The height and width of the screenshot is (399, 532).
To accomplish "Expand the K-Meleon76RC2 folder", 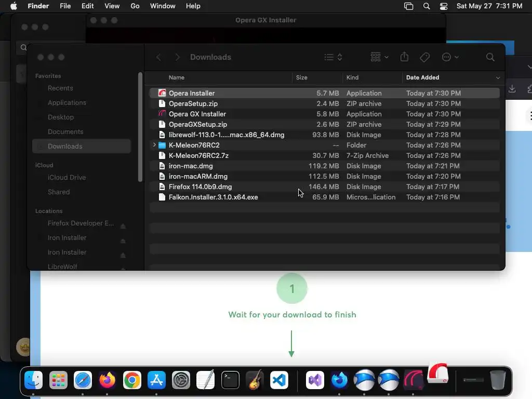I will (154, 145).
